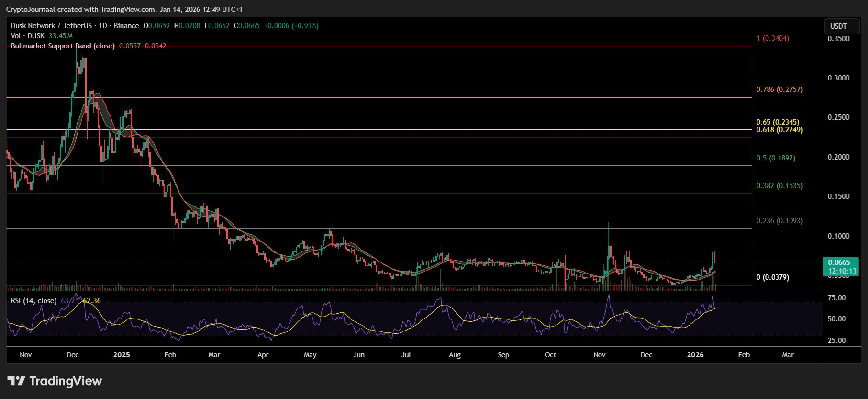Screen dimensions: 868x399
Task: Click the 2025 year marker on time axis
Action: click(x=122, y=355)
